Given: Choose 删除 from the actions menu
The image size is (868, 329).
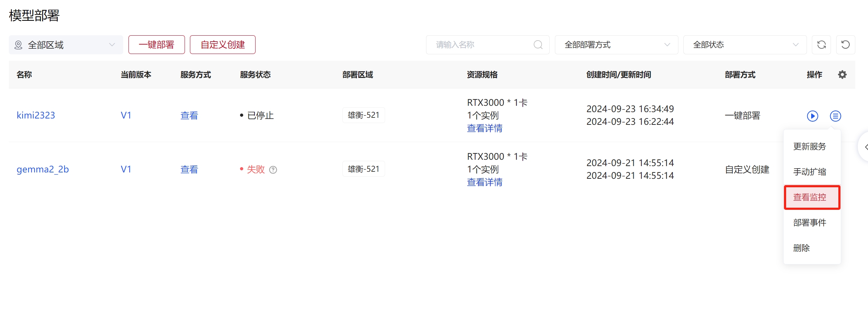Looking at the screenshot, I should coord(802,248).
